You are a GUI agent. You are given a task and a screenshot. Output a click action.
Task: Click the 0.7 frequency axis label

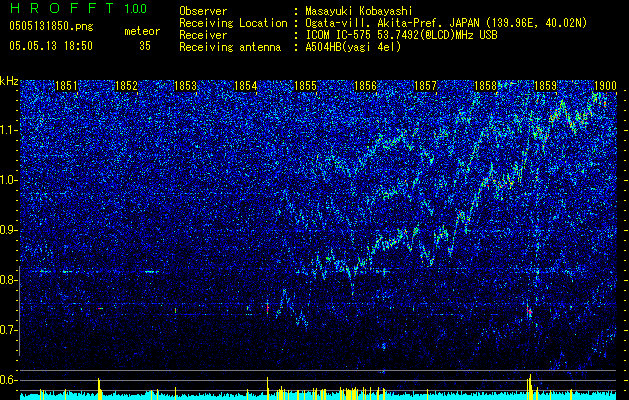[x=8, y=330]
